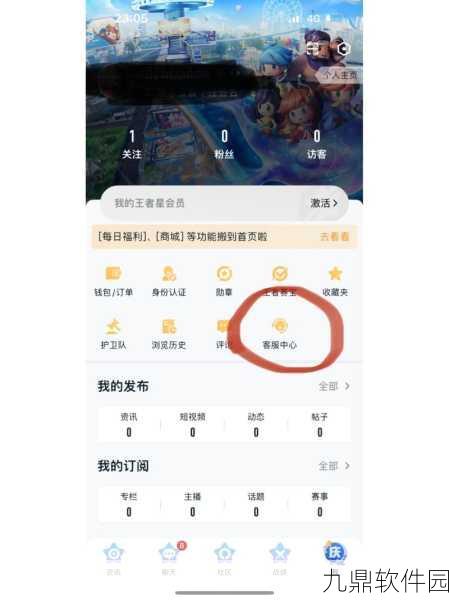Open the 短视频 count under 我的发布
Image resolution: width=449 pixels, height=600 pixels.
click(x=193, y=424)
